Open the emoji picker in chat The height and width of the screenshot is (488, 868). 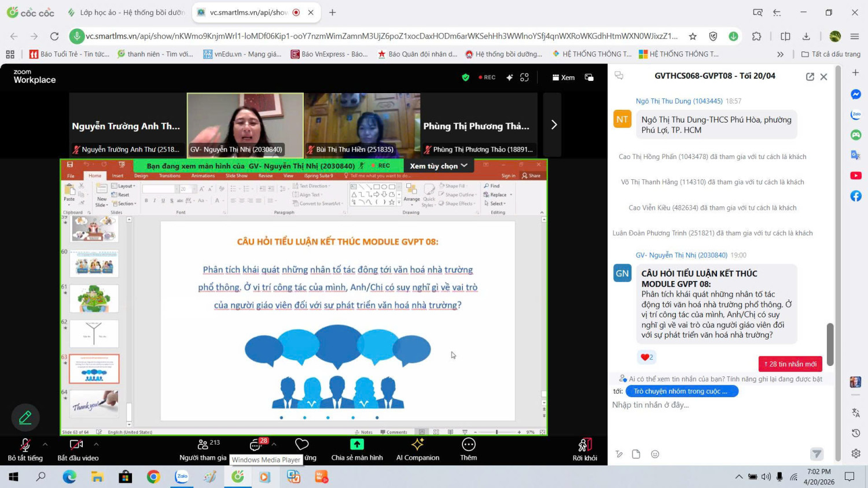pyautogui.click(x=654, y=454)
